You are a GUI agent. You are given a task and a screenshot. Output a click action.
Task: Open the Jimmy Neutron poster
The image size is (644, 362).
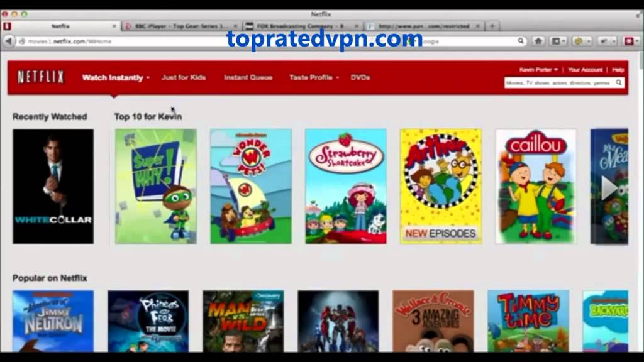click(53, 321)
